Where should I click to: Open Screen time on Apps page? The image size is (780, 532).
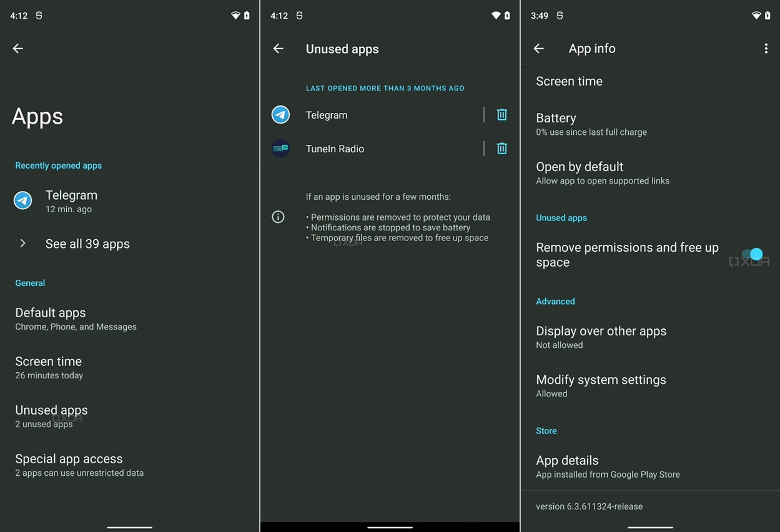click(x=49, y=367)
